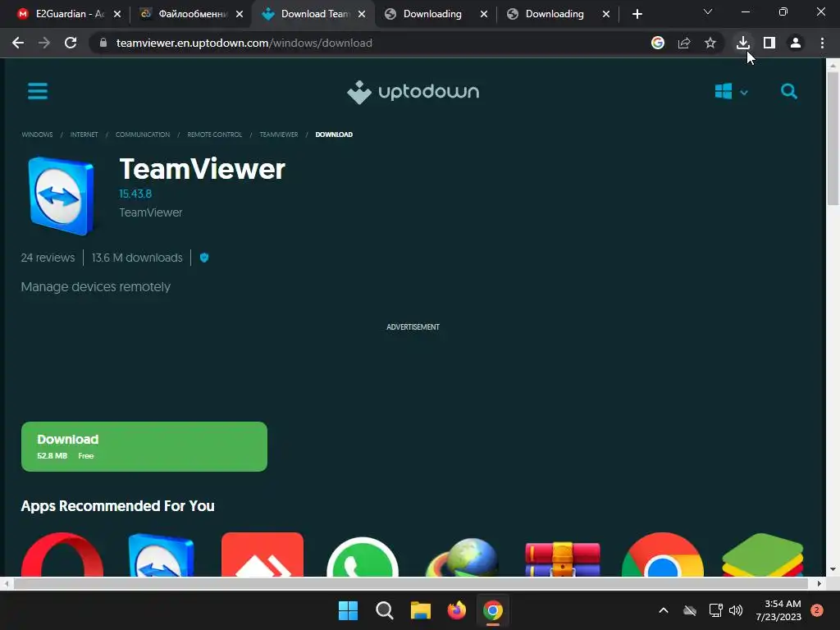Open the AnyDesk recommended app icon

click(262, 555)
